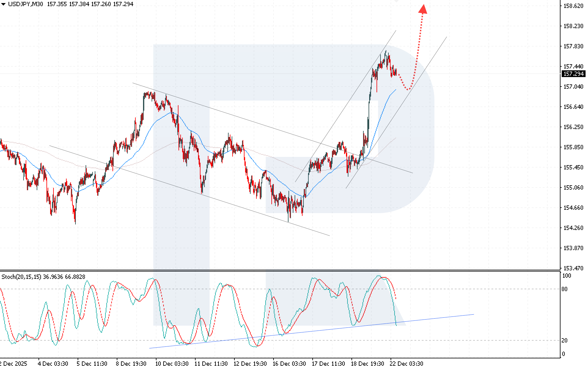This screenshot has width=588, height=370.
Task: Click the stochastic 100 scale label
Action: click(566, 276)
